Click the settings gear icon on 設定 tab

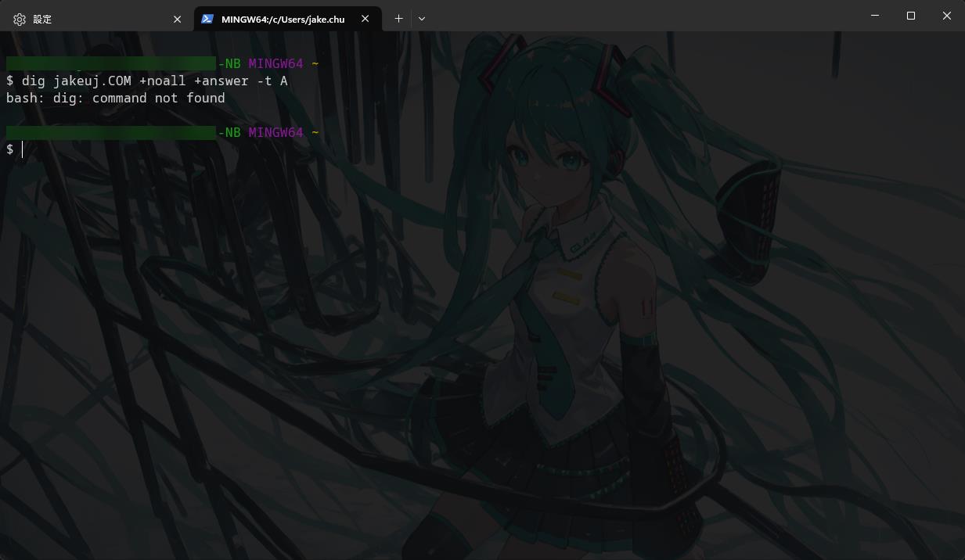click(20, 19)
